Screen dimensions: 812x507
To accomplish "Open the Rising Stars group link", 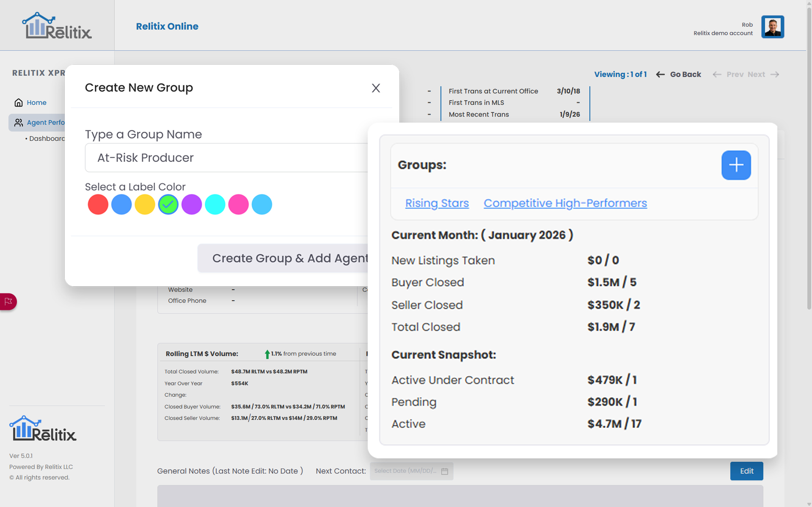I will coord(437,203).
